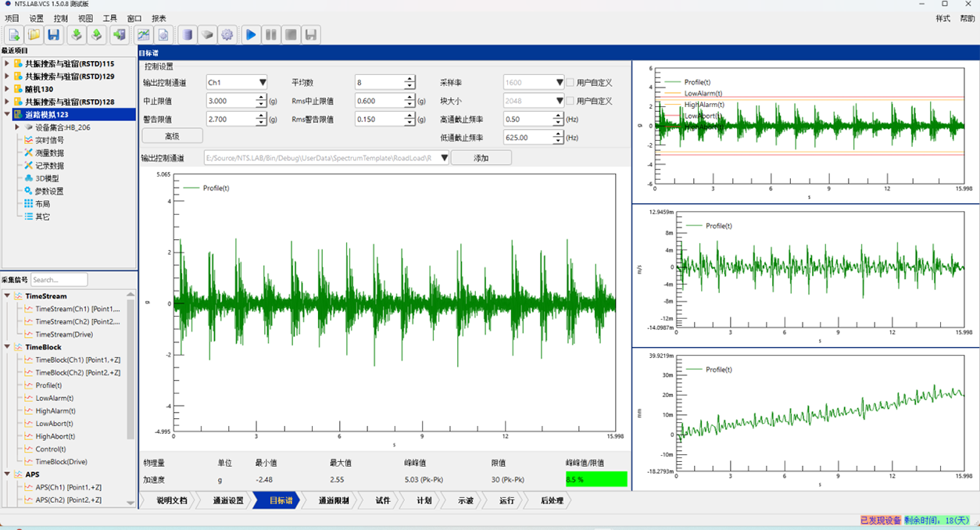The image size is (980, 530).
Task: Click the pause test toolbar icon
Action: [271, 34]
